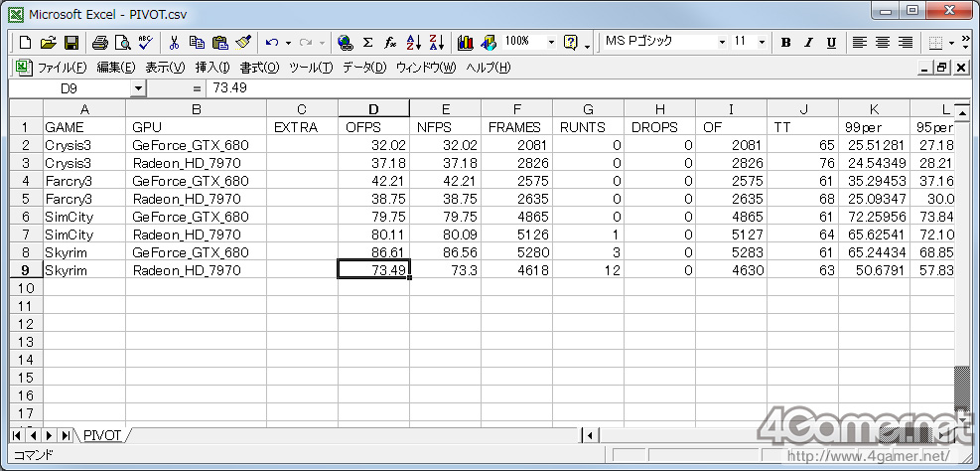Click the Copy icon in the toolbar
980x471 pixels.
click(197, 43)
